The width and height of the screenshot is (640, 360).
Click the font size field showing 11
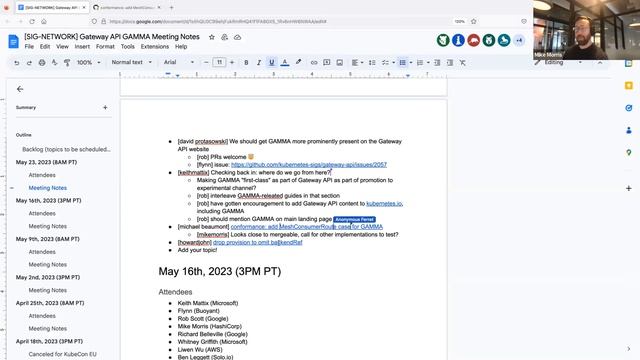pos(219,62)
